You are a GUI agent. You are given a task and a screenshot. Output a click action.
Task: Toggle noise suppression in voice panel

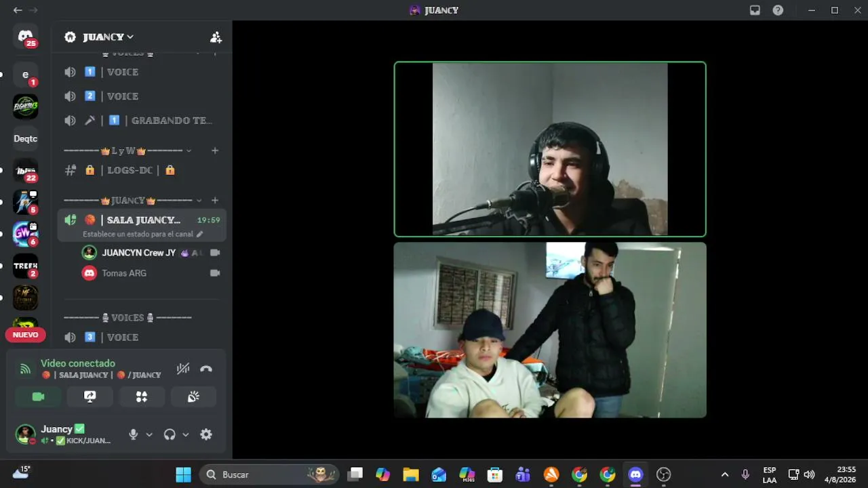[183, 369]
